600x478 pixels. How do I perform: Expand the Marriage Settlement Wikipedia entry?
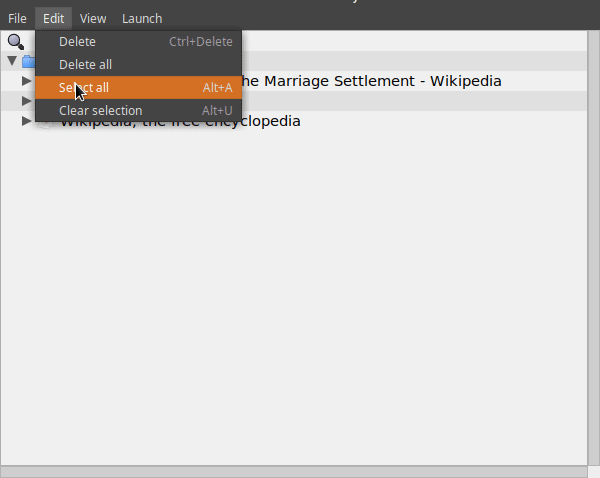pyautogui.click(x=27, y=81)
